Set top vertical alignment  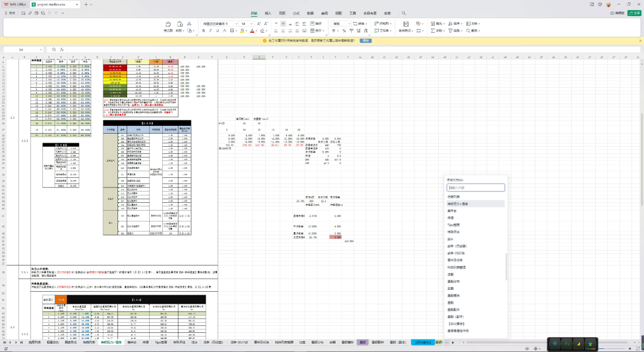[x=276, y=24]
